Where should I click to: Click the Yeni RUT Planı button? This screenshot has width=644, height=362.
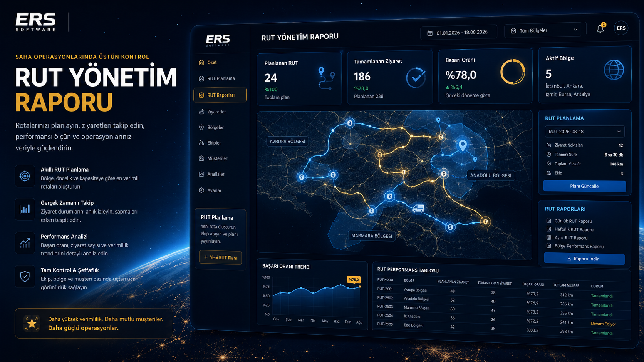click(x=220, y=257)
